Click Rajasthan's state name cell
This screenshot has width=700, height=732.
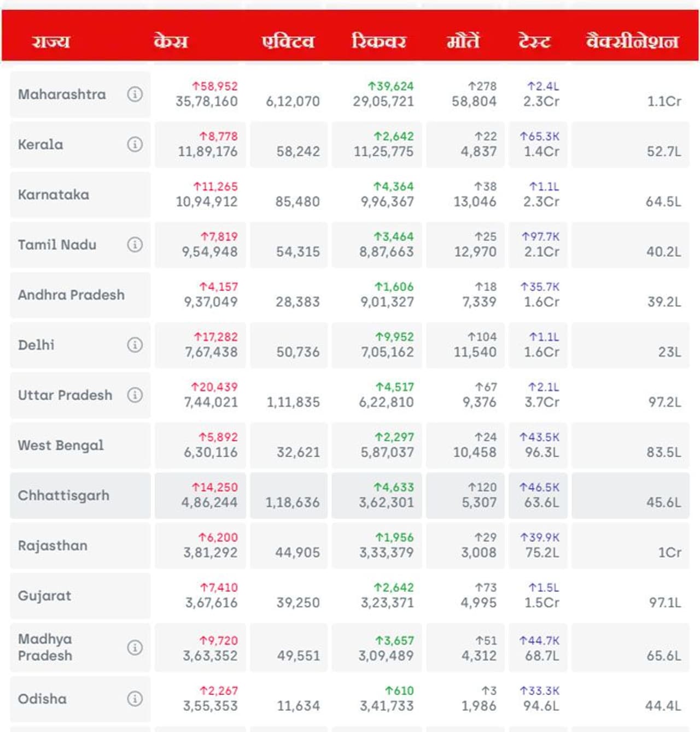pyautogui.click(x=52, y=546)
